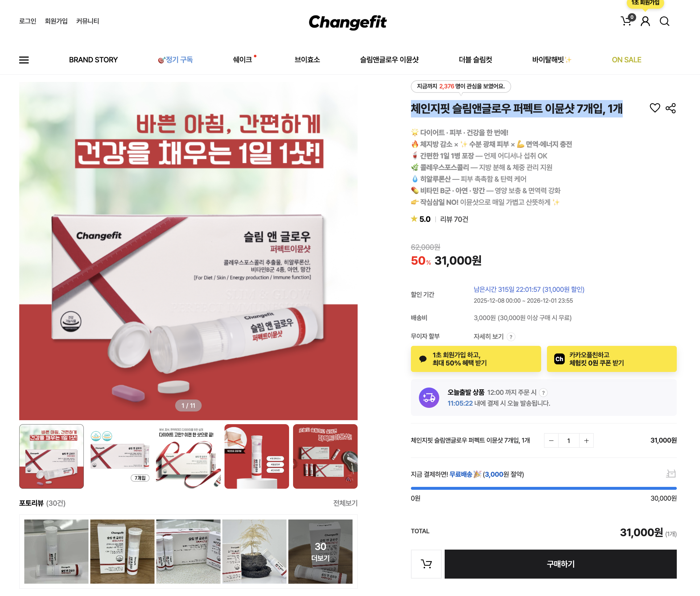Focus the quantity input field
The width and height of the screenshot is (700, 596).
[569, 440]
